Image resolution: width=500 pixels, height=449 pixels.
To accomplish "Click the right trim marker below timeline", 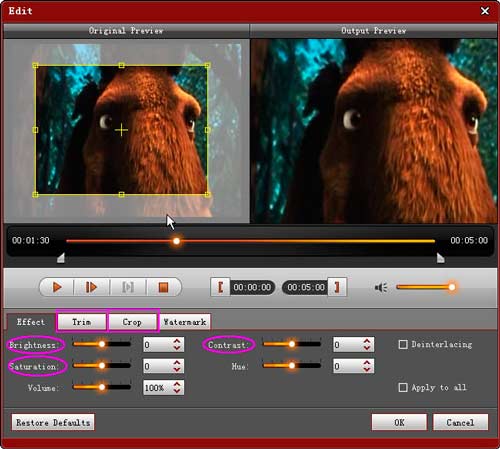I will pos(440,258).
